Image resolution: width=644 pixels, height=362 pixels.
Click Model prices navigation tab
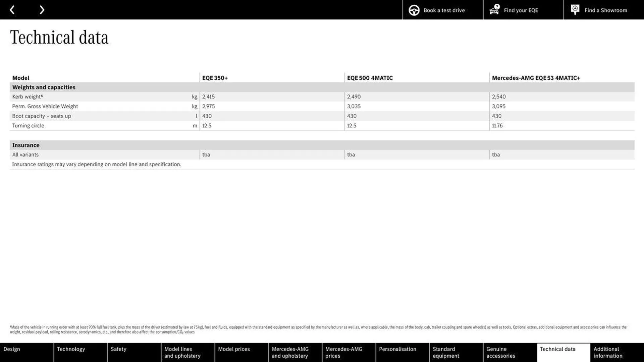click(x=233, y=352)
